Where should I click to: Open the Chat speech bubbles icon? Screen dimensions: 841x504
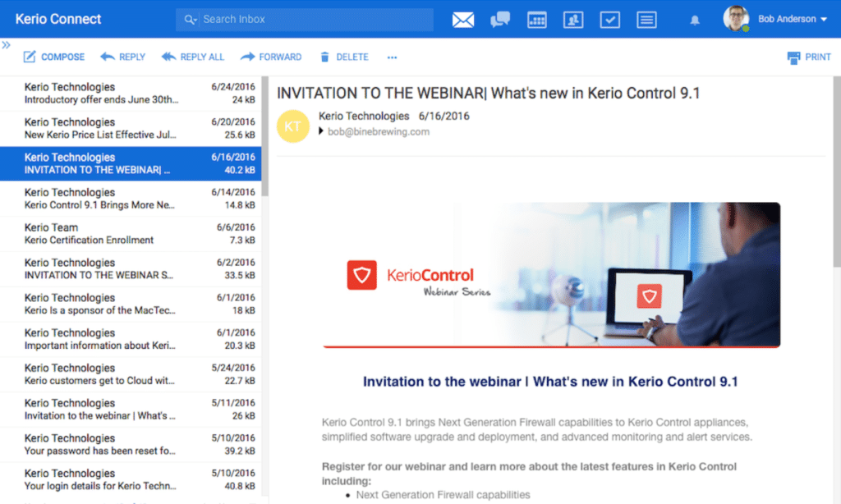[x=500, y=20]
